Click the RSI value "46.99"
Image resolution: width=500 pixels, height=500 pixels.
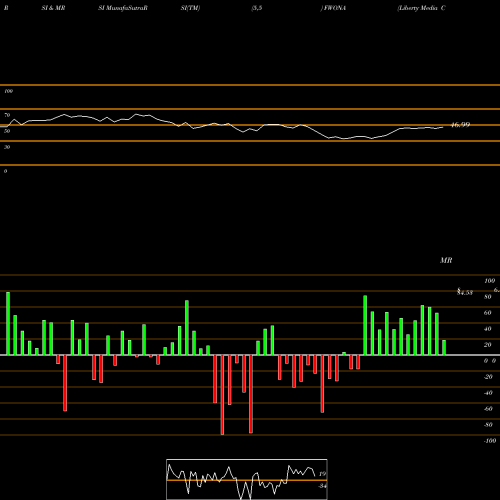click(x=460, y=125)
